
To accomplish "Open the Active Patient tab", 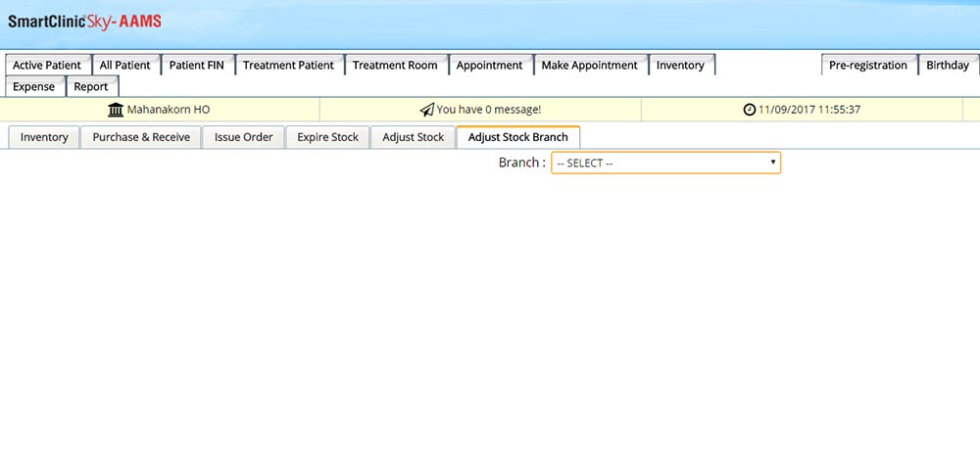I will point(47,66).
